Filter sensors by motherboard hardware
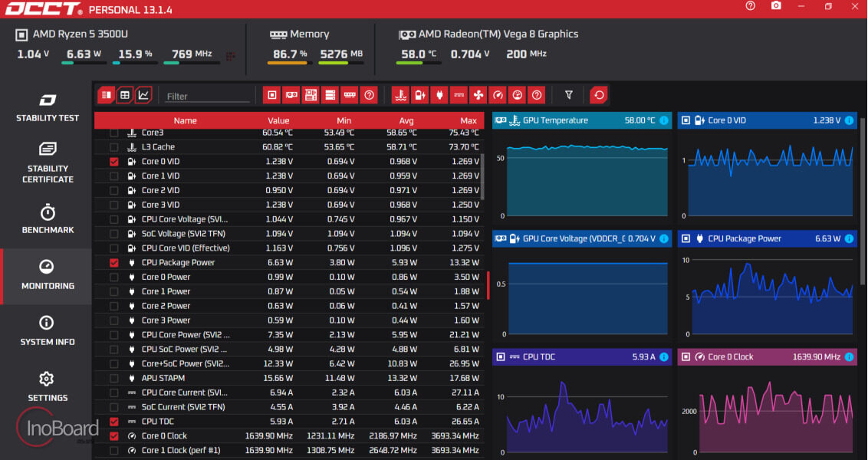 coord(311,95)
